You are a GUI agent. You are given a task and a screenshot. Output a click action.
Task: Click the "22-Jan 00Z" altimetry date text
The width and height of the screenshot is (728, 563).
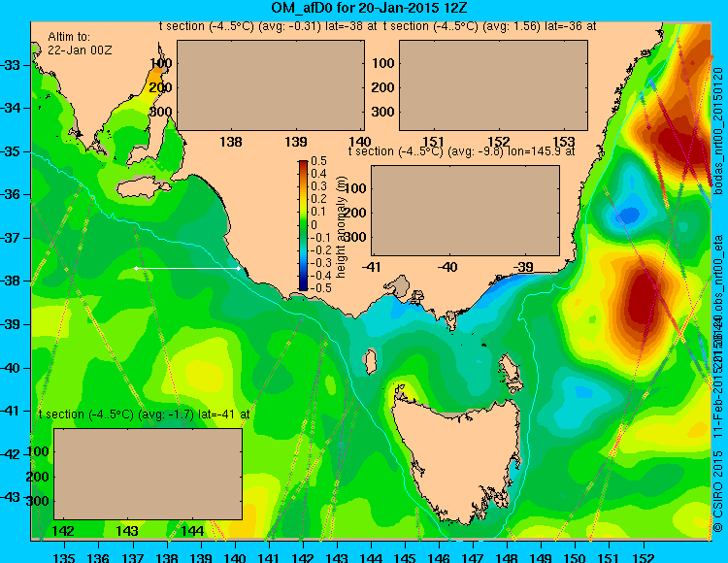pyautogui.click(x=80, y=50)
